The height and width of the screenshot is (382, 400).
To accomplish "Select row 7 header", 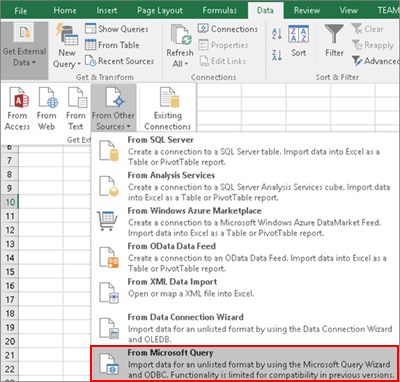I will click(10, 160).
